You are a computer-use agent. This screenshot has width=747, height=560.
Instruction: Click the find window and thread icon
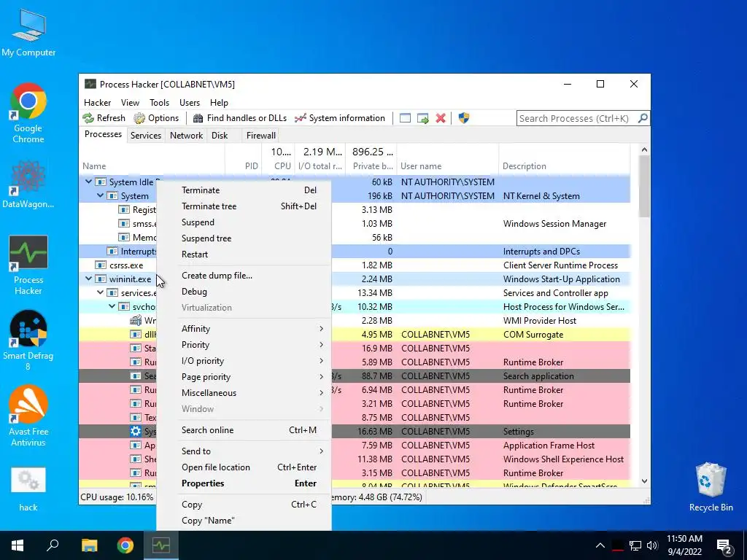click(422, 118)
